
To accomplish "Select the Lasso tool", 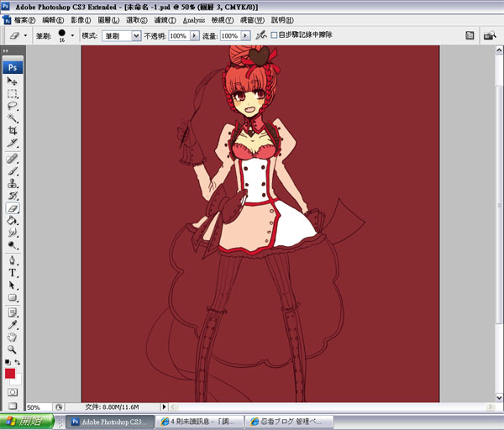I will (13, 106).
